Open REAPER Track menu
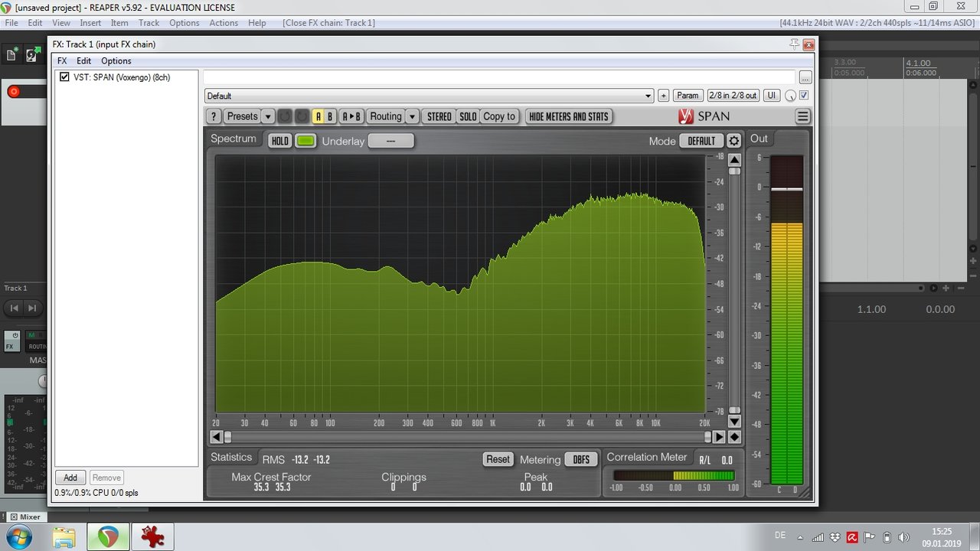This screenshot has height=551, width=980. (149, 23)
